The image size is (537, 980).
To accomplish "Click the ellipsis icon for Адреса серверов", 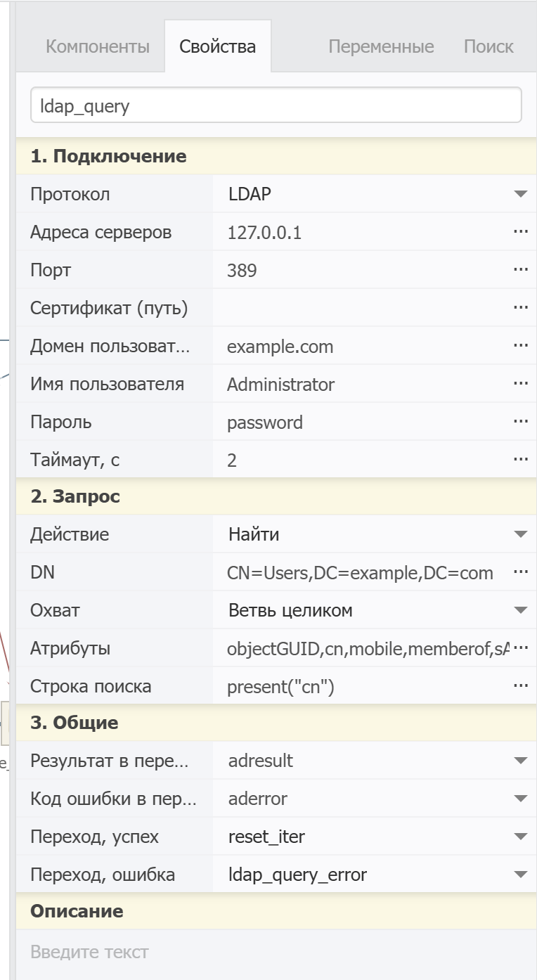I will [x=520, y=232].
